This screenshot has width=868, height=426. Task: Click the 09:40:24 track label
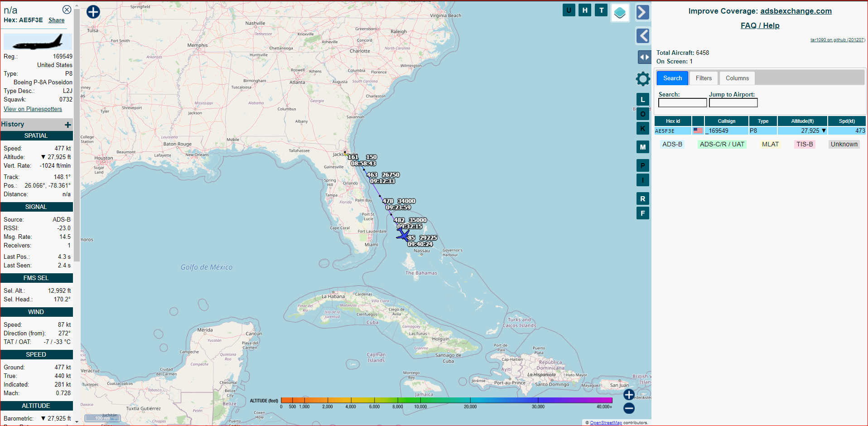click(420, 244)
